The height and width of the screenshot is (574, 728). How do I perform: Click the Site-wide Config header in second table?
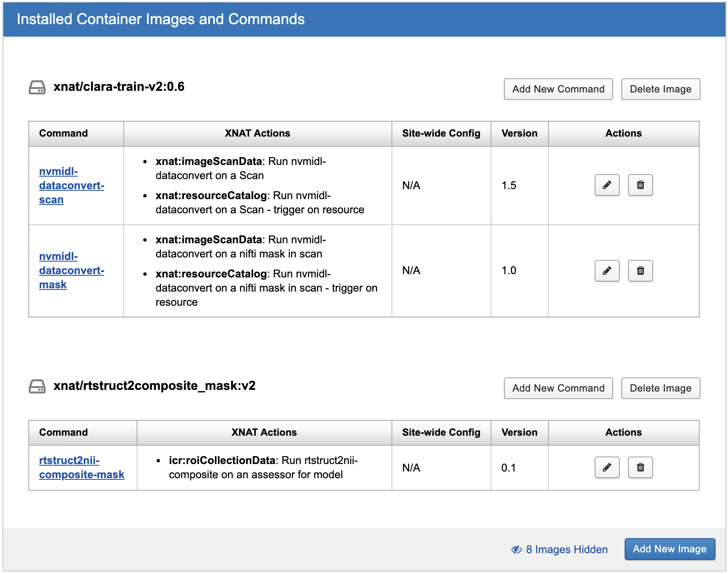click(441, 432)
